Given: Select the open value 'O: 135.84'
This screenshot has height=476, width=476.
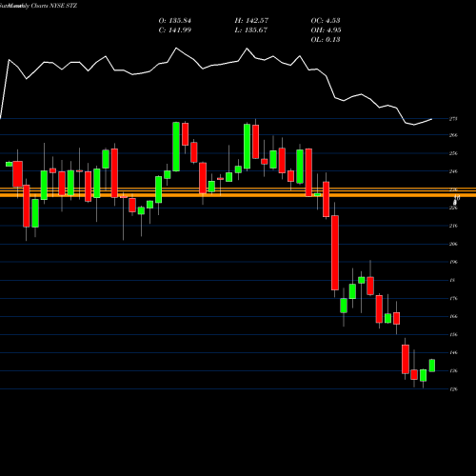Looking at the screenshot, I should point(175,21).
